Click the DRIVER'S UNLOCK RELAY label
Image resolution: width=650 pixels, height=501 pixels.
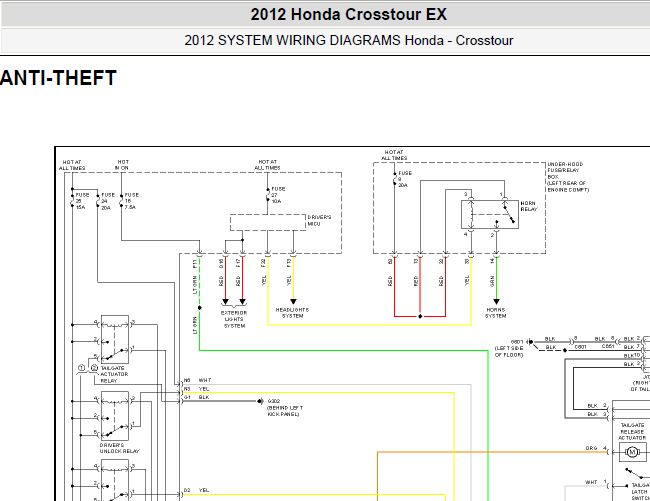pyautogui.click(x=119, y=448)
